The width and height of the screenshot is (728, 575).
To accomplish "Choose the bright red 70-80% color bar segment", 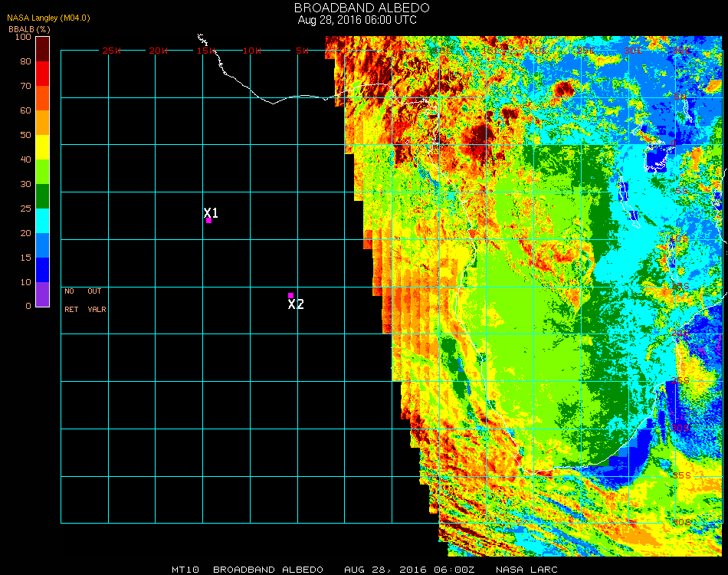I will tap(43, 73).
